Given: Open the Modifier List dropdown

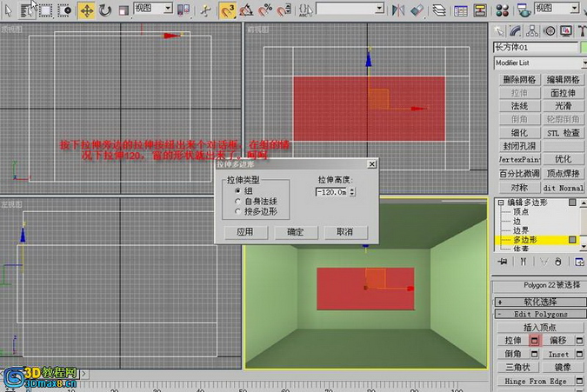Looking at the screenshot, I should [x=538, y=63].
